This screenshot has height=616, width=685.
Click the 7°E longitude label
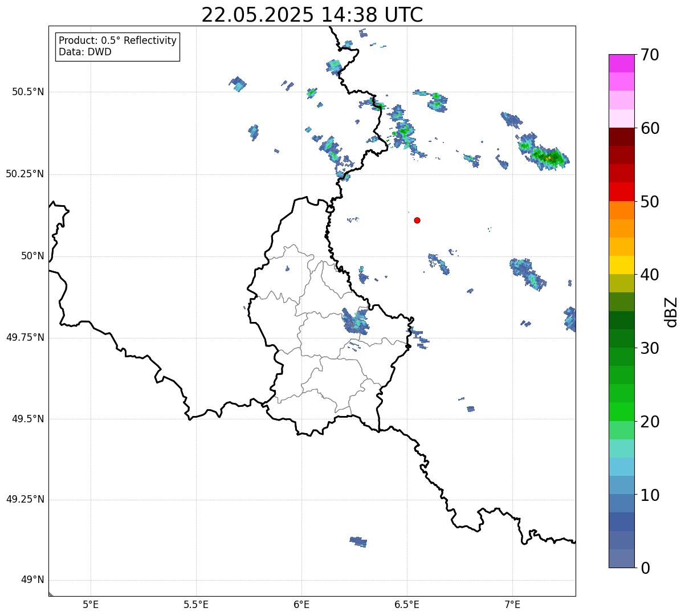[512, 604]
